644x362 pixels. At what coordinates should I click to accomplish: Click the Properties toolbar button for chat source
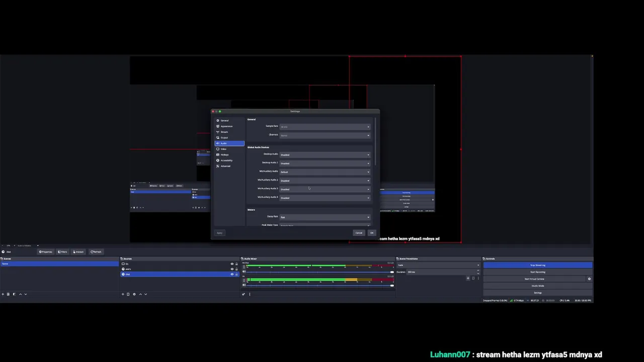[46, 252]
